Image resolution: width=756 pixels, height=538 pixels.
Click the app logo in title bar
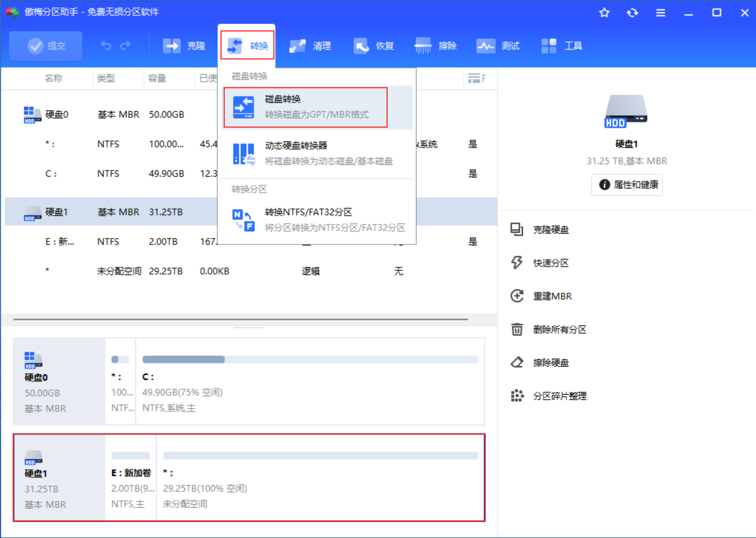coord(12,12)
